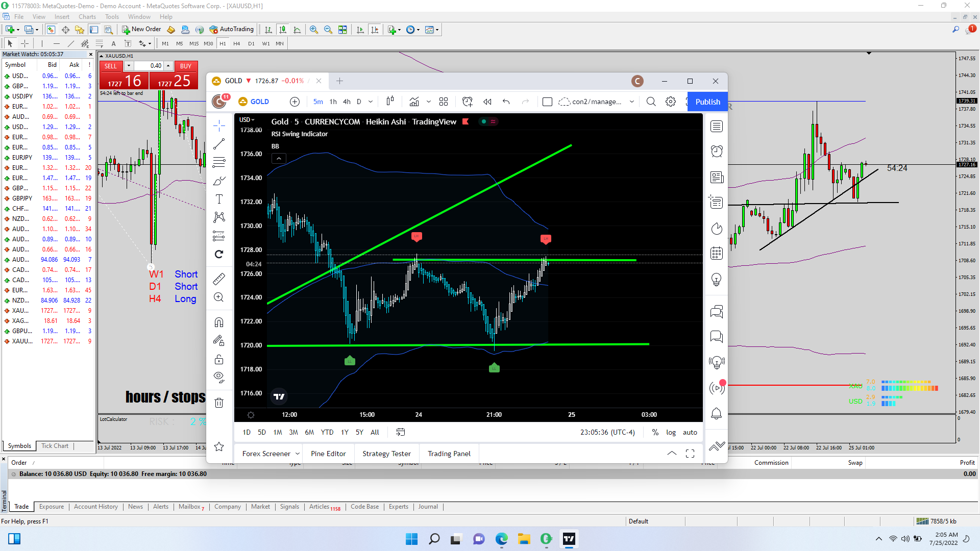Image resolution: width=980 pixels, height=551 pixels.
Task: Open Forex Screener dropdown arrow
Action: click(x=298, y=454)
